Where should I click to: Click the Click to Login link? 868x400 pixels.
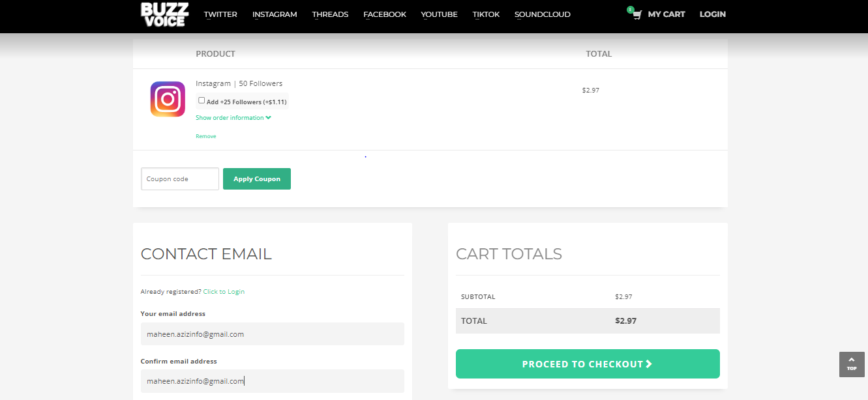pyautogui.click(x=224, y=292)
